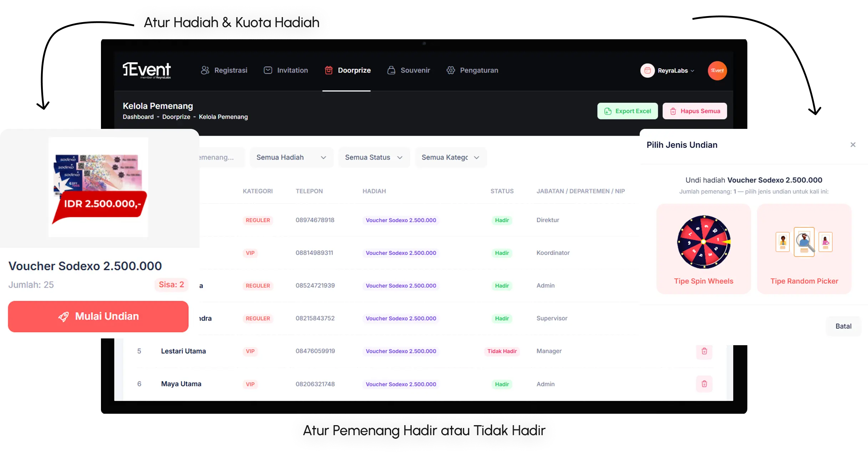Click the name Lestari Utama
868x458 pixels.
click(183, 351)
